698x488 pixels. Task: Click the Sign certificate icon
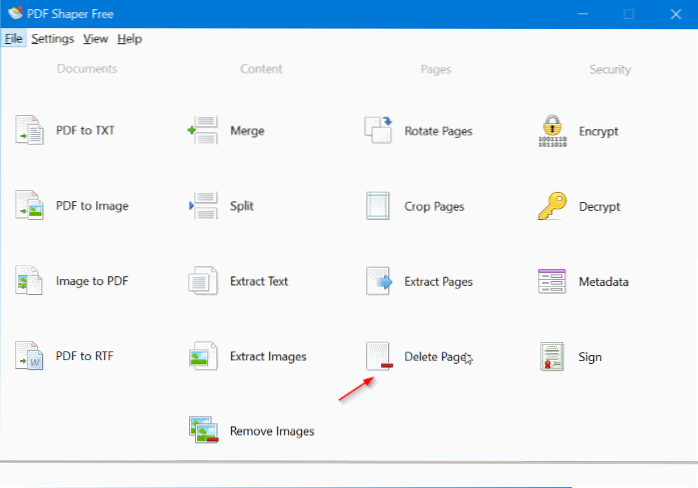point(552,356)
